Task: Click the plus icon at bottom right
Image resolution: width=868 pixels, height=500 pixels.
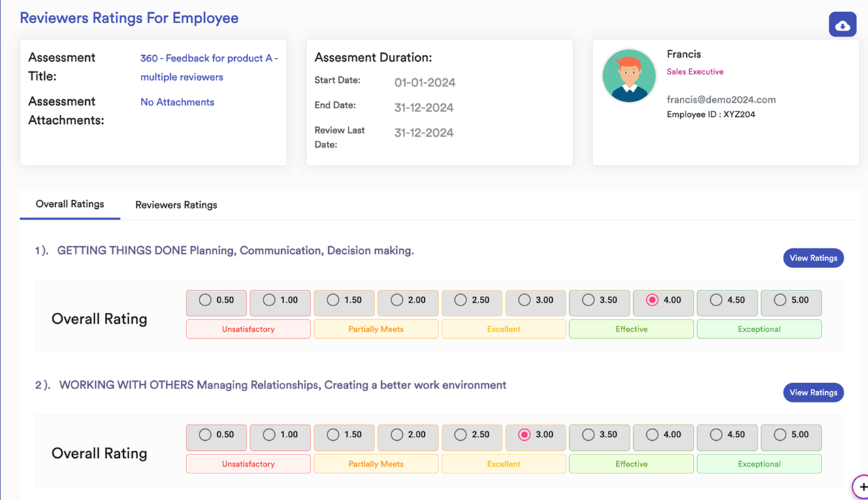Action: click(862, 487)
